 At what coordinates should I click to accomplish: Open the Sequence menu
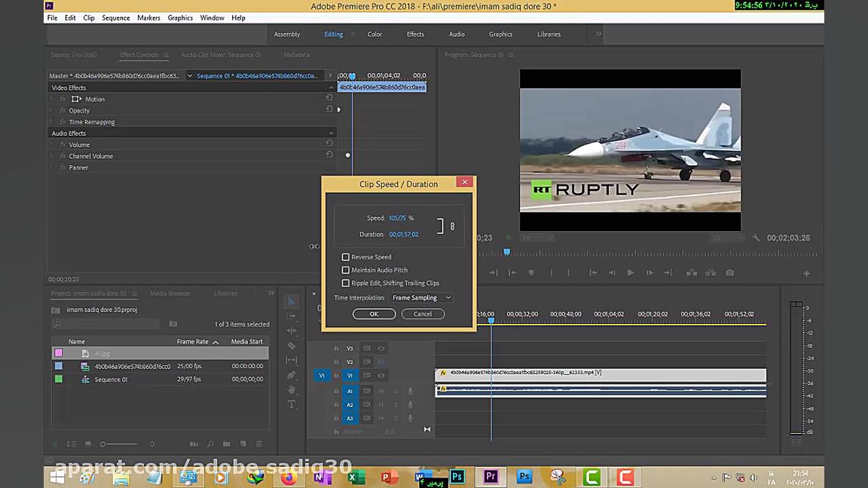point(115,17)
